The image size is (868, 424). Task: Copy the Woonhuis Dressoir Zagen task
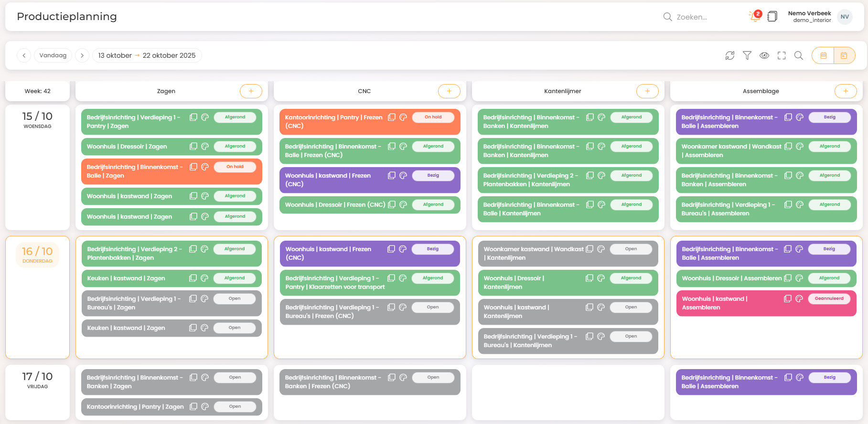click(x=193, y=147)
